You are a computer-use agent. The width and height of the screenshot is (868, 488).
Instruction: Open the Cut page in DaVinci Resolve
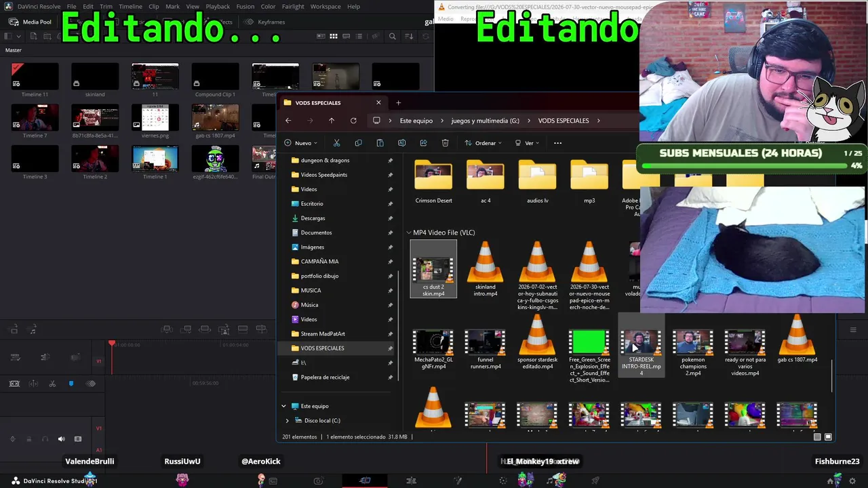(x=365, y=481)
